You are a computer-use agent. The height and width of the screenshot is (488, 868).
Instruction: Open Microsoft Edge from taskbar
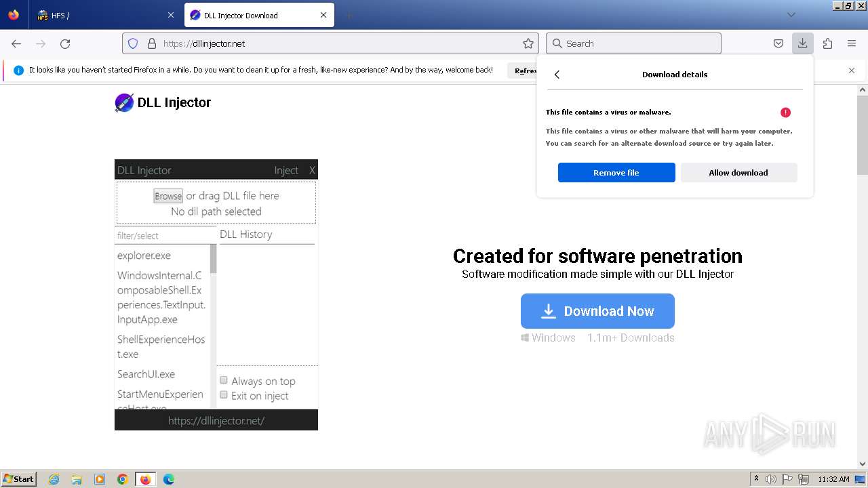coord(169,479)
